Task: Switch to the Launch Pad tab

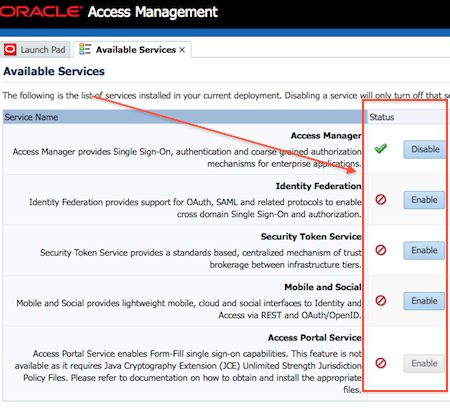Action: coord(36,50)
